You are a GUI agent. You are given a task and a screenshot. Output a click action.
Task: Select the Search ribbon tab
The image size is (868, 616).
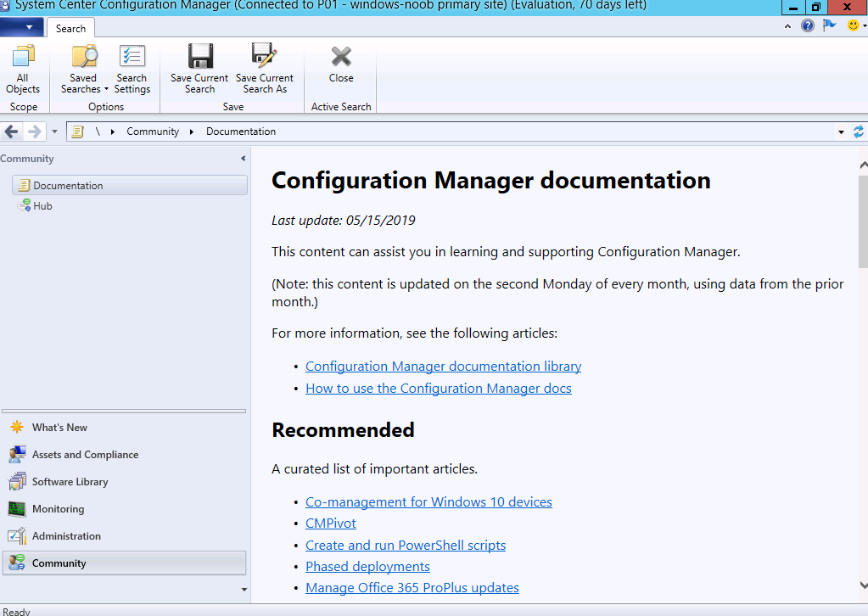71,29
